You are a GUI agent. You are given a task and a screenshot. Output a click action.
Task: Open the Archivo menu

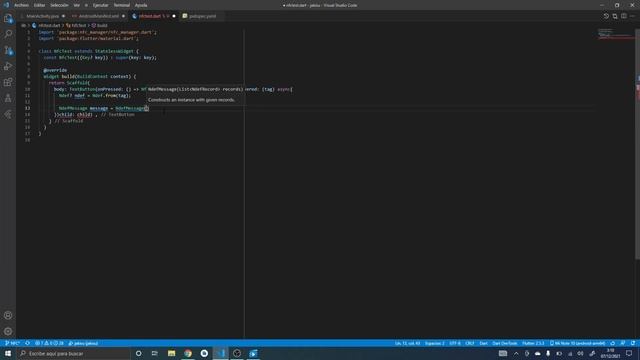pos(22,5)
